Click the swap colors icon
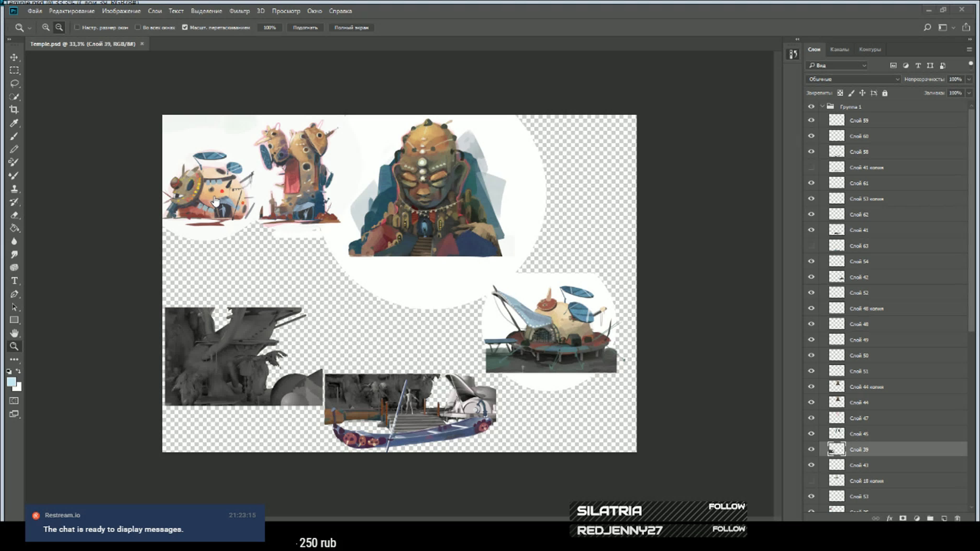 point(18,371)
